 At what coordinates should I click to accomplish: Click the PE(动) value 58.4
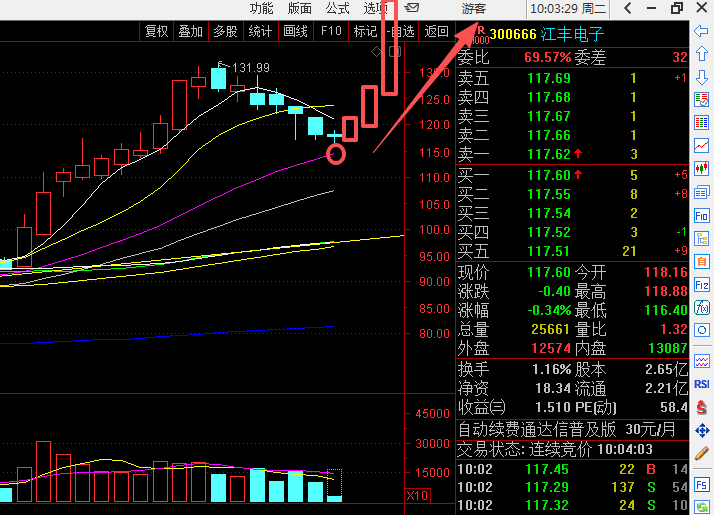click(x=674, y=407)
